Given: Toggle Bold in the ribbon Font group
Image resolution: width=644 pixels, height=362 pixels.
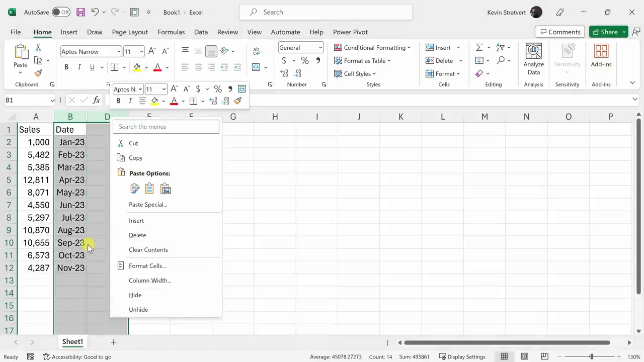Looking at the screenshot, I should pyautogui.click(x=66, y=67).
